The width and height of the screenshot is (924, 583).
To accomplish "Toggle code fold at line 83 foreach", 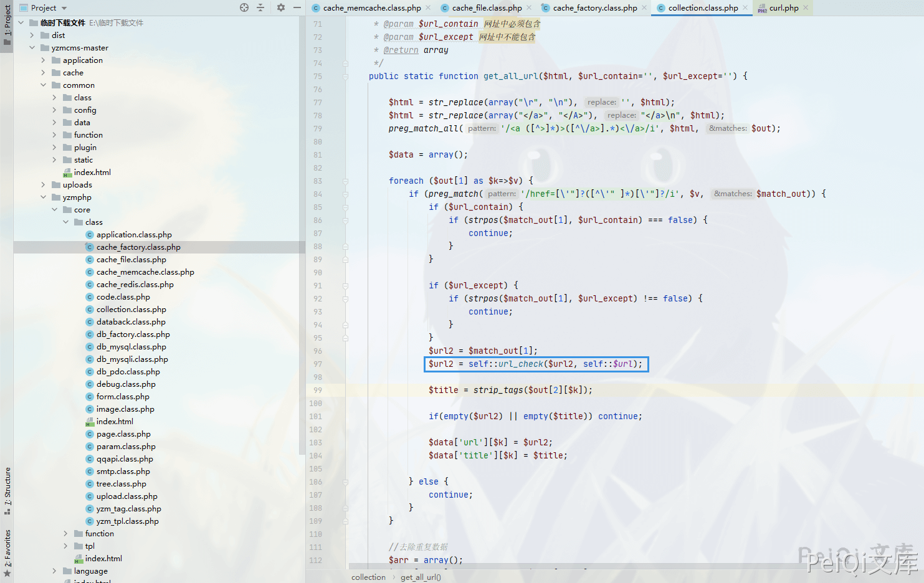I will tap(345, 181).
